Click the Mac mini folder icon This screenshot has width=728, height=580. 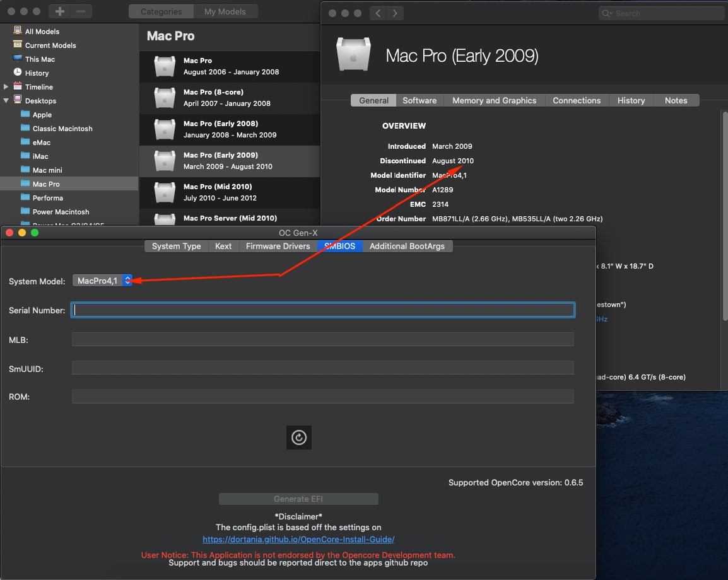25,170
